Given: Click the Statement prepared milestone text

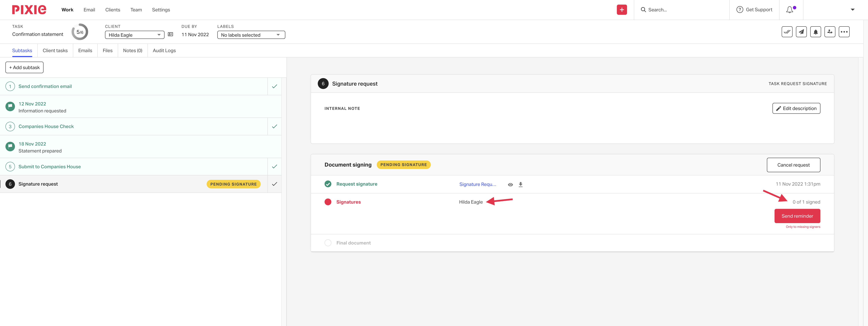Looking at the screenshot, I should click(40, 151).
